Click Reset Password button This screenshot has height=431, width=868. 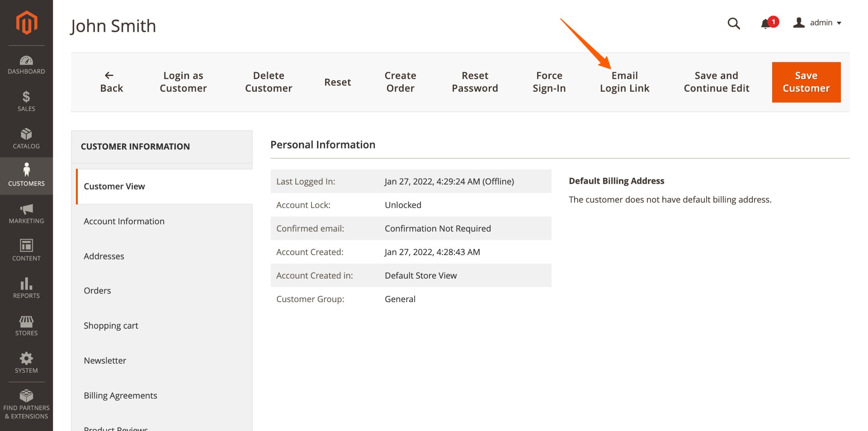coord(475,82)
